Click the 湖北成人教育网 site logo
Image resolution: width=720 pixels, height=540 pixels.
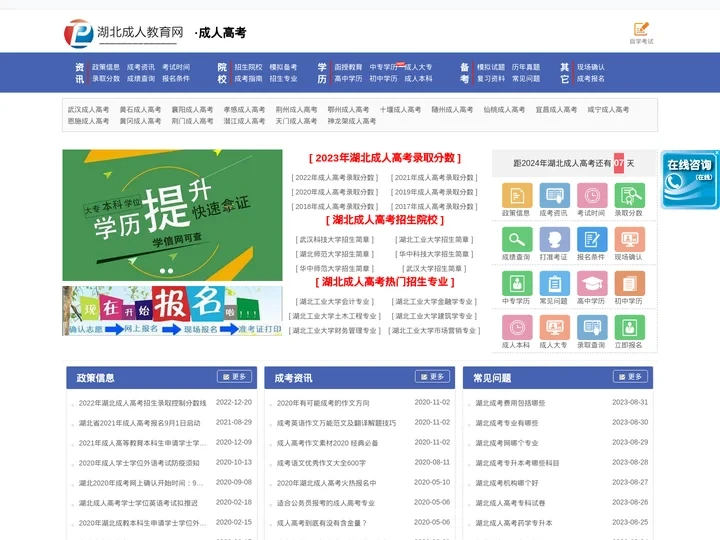point(125,32)
